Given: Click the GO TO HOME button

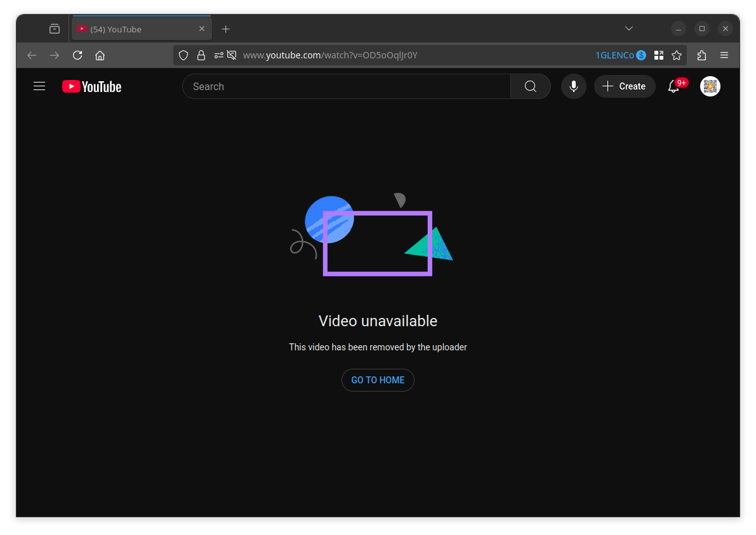Looking at the screenshot, I should 378,380.
